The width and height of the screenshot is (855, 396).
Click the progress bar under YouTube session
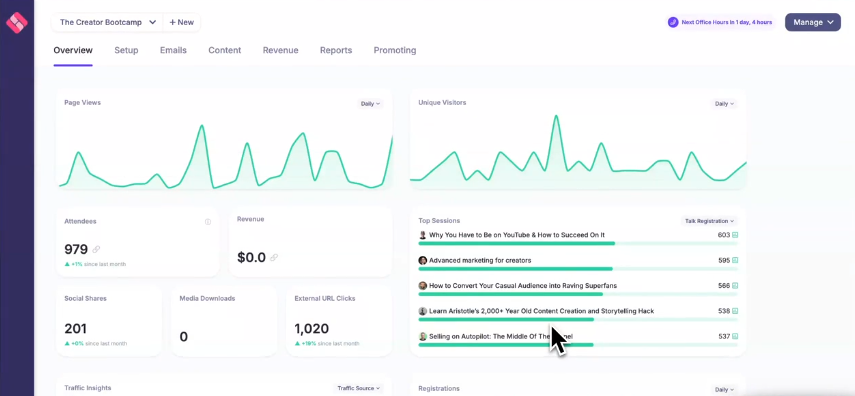[578, 243]
